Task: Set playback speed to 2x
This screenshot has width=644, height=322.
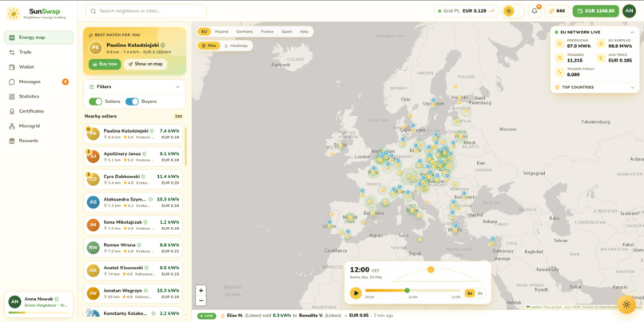Action: pos(479,293)
